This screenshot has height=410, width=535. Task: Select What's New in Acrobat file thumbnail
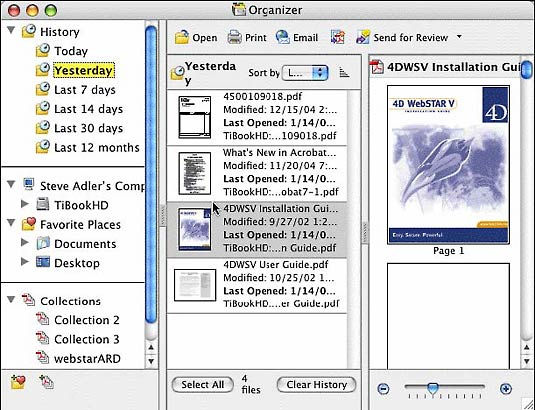(x=195, y=173)
